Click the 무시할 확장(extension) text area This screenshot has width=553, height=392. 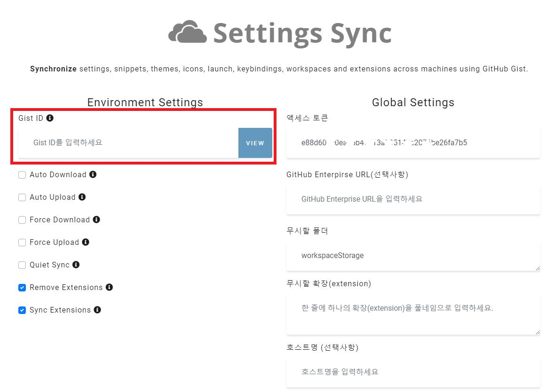pos(413,314)
